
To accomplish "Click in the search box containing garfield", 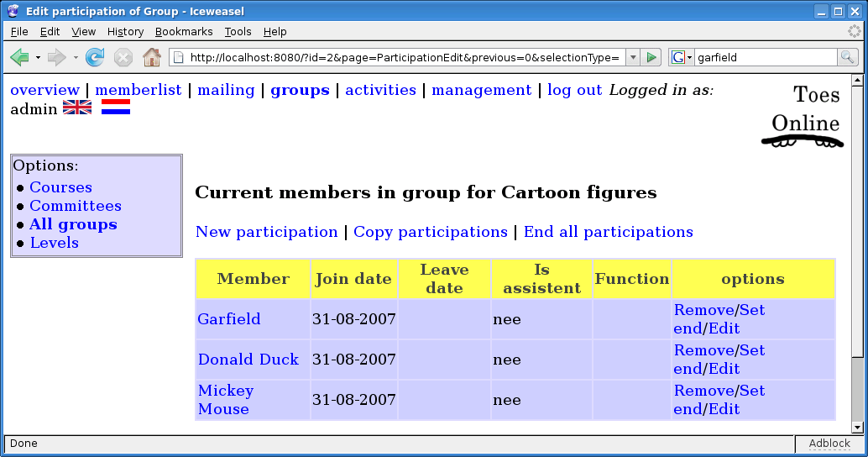I will click(x=766, y=58).
